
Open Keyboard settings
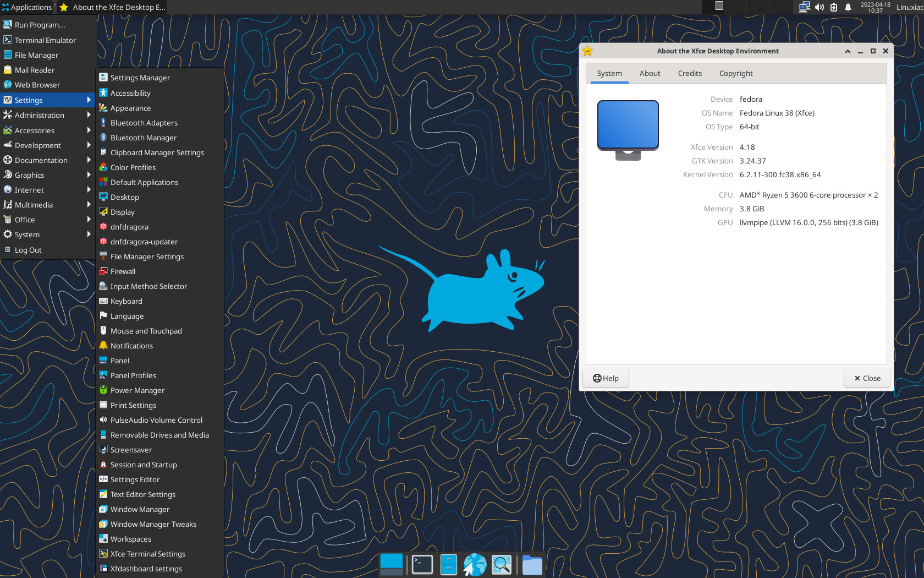click(x=159, y=301)
